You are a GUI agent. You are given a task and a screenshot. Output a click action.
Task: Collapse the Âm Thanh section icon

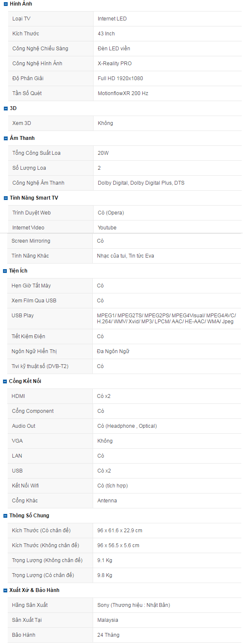point(6,138)
